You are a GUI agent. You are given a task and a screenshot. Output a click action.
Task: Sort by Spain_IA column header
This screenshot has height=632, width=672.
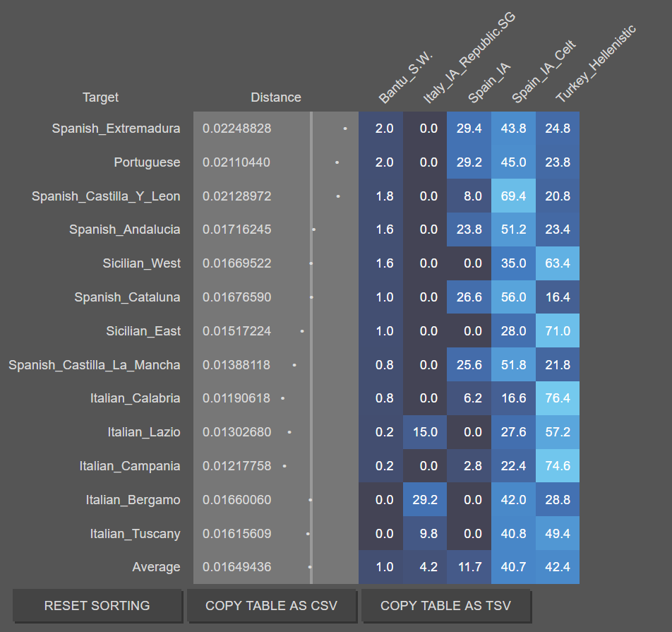pyautogui.click(x=488, y=83)
